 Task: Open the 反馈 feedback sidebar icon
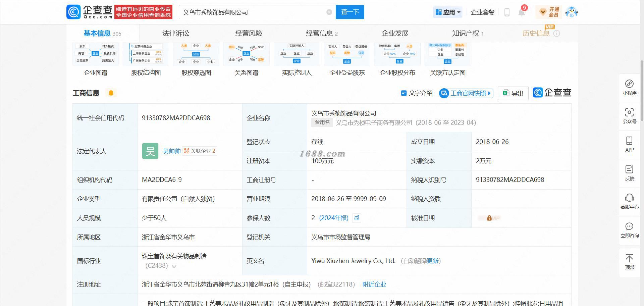click(629, 173)
